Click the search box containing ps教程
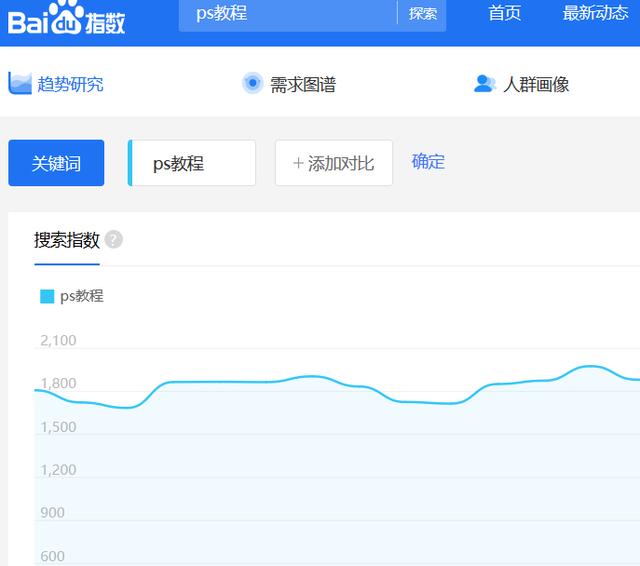The image size is (640, 566). pyautogui.click(x=288, y=14)
